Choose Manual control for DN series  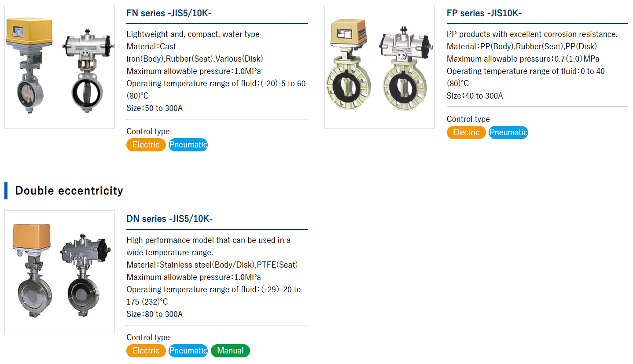click(230, 351)
